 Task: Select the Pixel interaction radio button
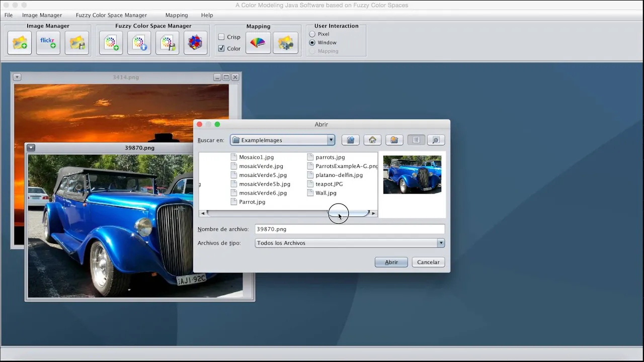coord(312,34)
